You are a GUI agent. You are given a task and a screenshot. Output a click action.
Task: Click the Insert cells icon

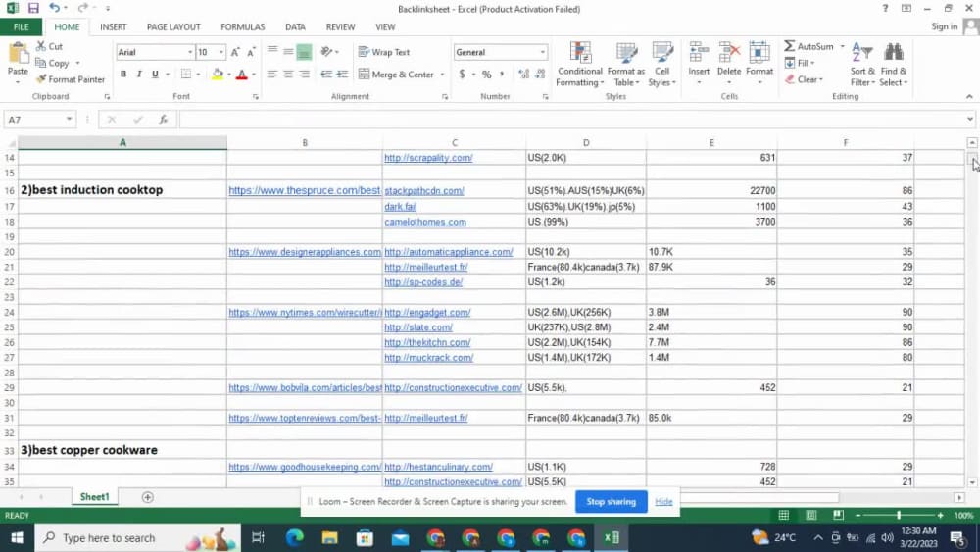pyautogui.click(x=699, y=53)
